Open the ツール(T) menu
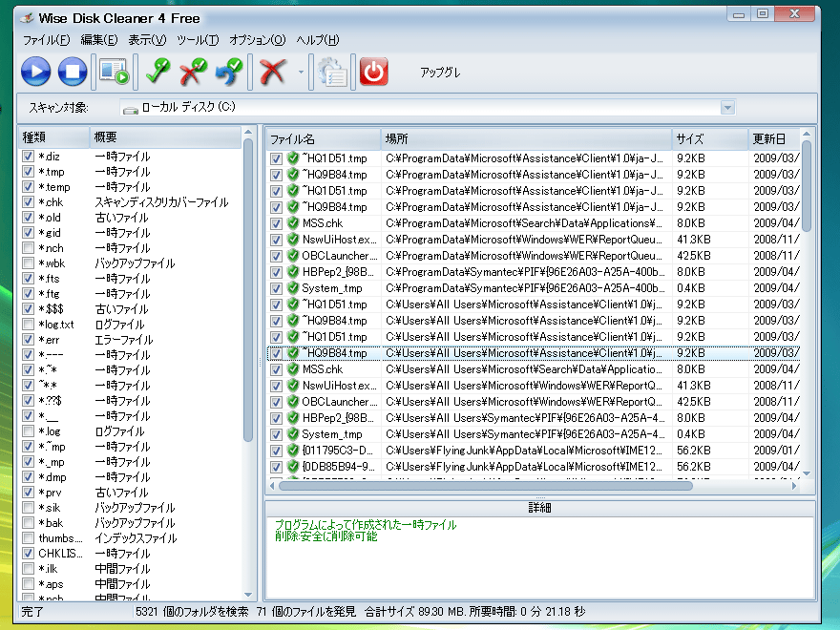The image size is (840, 630). tap(198, 40)
